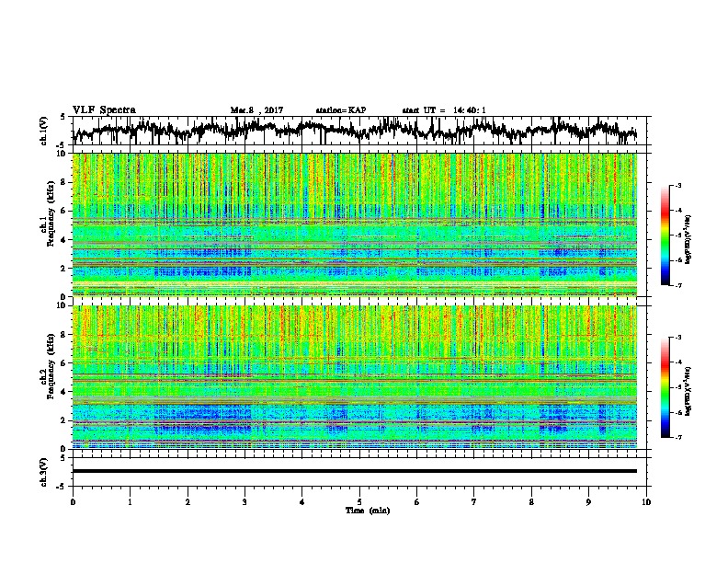This screenshot has height=563, width=728.
Task: Click time axis tick label 3
Action: click(x=245, y=502)
